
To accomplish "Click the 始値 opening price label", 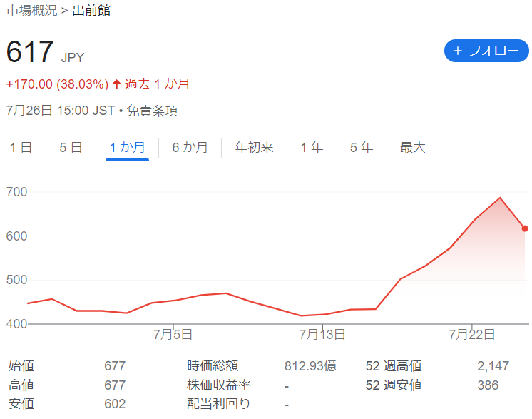I will (x=21, y=366).
